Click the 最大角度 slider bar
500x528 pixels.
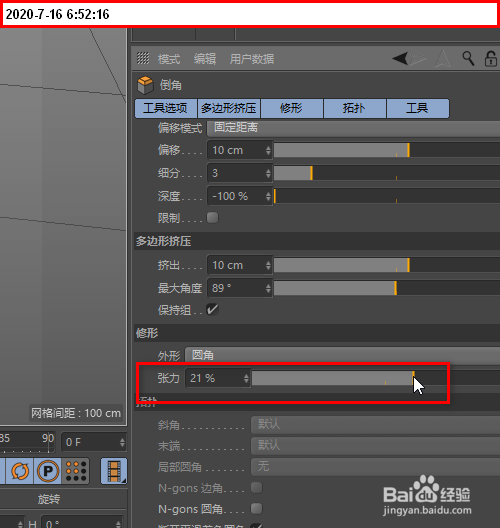[387, 288]
